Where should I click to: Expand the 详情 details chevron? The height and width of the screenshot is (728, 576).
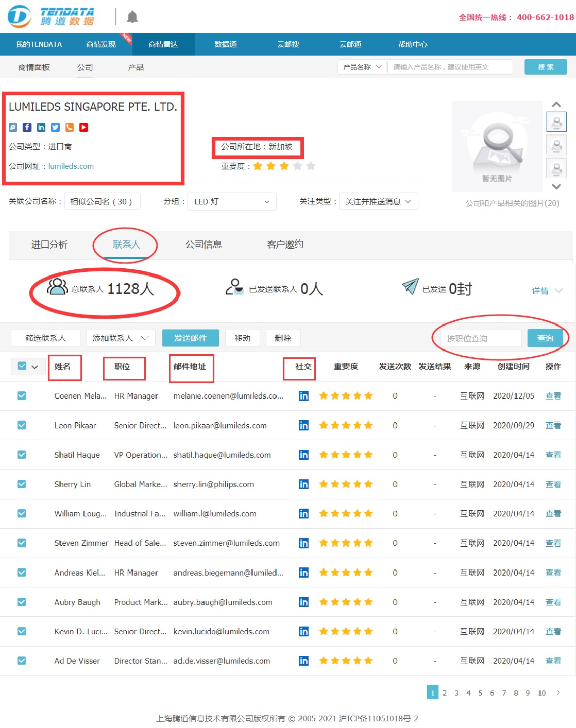(x=559, y=291)
